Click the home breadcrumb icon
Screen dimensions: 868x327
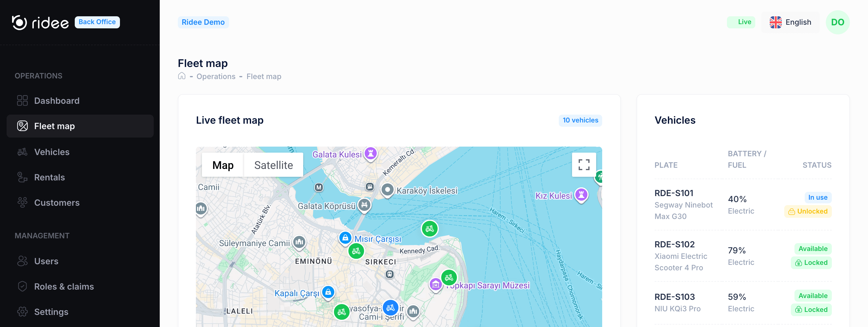pyautogui.click(x=182, y=76)
